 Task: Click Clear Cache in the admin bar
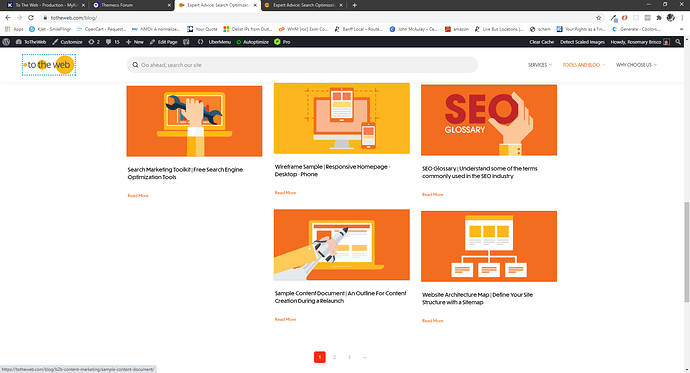(x=541, y=42)
